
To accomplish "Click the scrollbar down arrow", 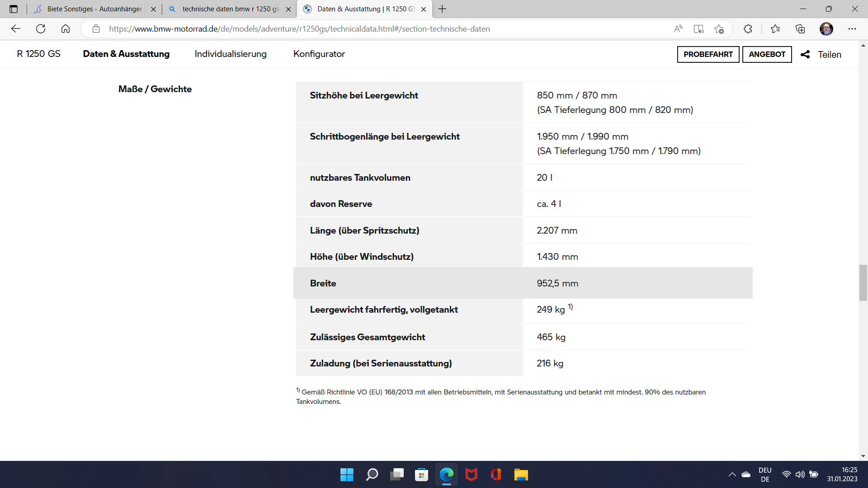I will 863,456.
